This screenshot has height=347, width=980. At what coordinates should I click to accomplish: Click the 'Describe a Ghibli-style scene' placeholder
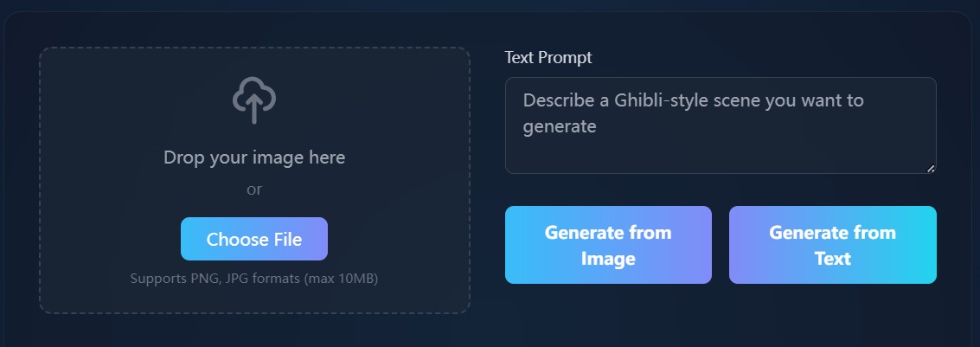pos(694,113)
